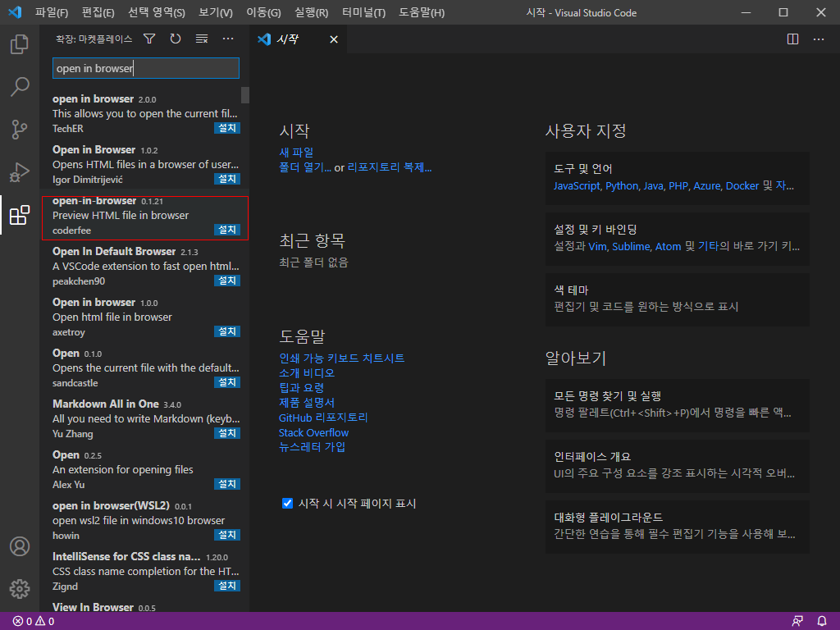This screenshot has height=630, width=840.
Task: Click the extensions list scrollbar thumb
Action: click(x=245, y=95)
